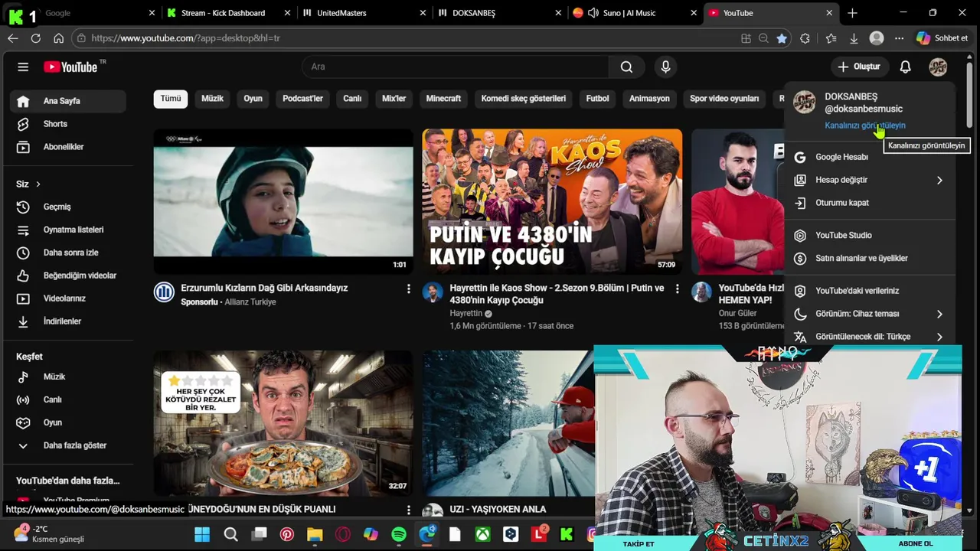Bookmark page with star icon
The height and width of the screenshot is (551, 980).
point(782,38)
